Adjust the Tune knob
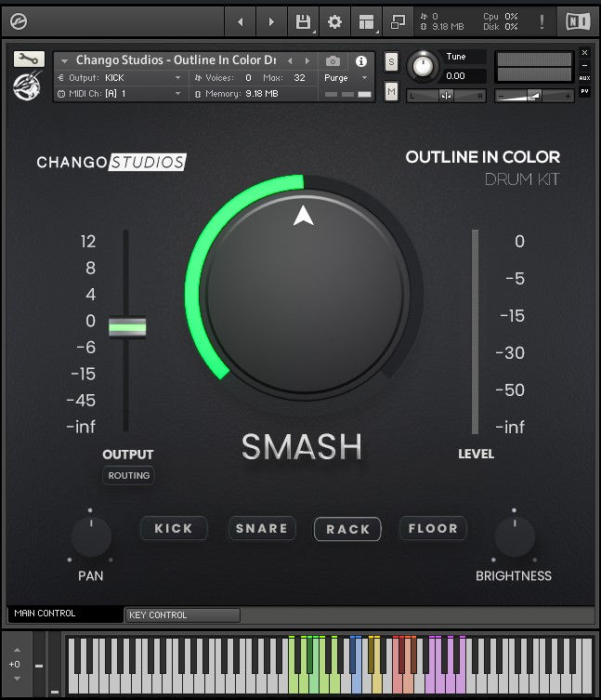Image resolution: width=601 pixels, height=700 pixels. [x=423, y=67]
